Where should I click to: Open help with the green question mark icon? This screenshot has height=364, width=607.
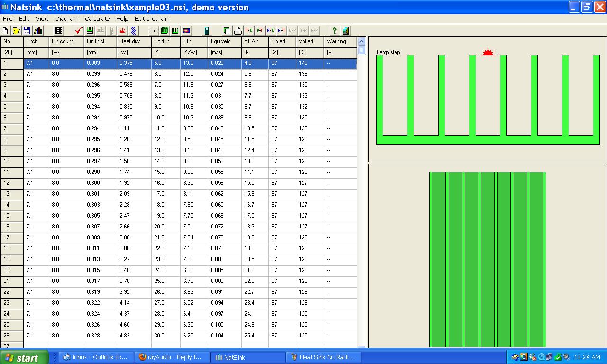[335, 31]
